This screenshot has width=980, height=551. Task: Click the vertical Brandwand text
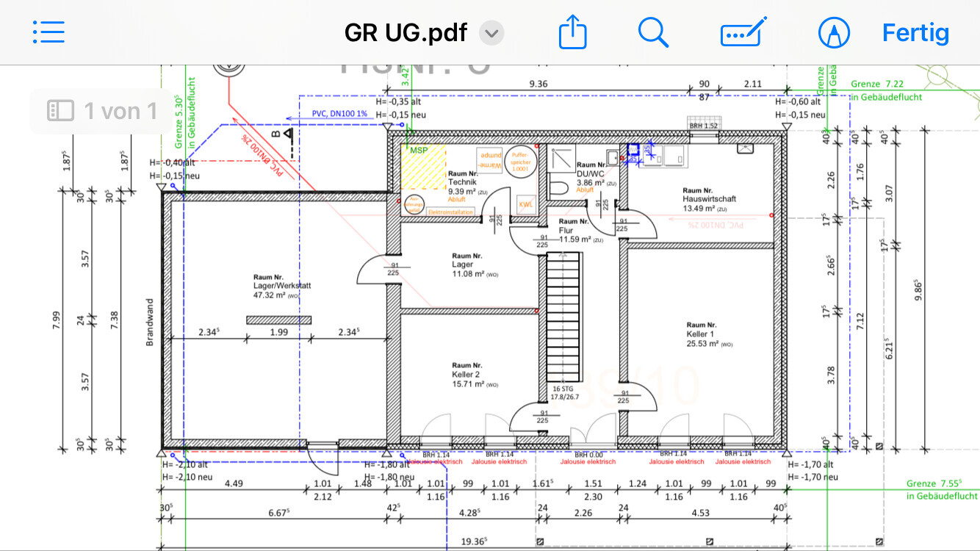pyautogui.click(x=149, y=322)
